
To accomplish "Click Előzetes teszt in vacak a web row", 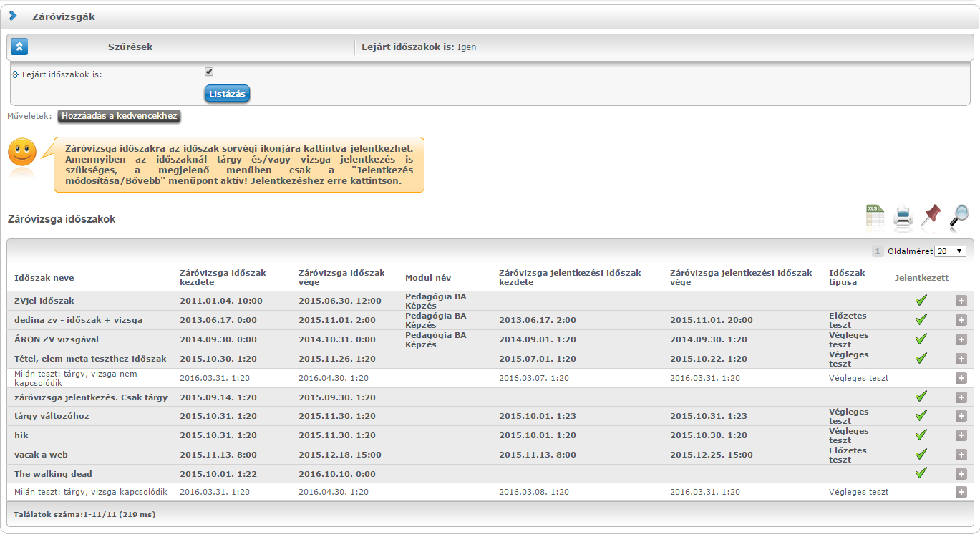I will click(x=848, y=455).
